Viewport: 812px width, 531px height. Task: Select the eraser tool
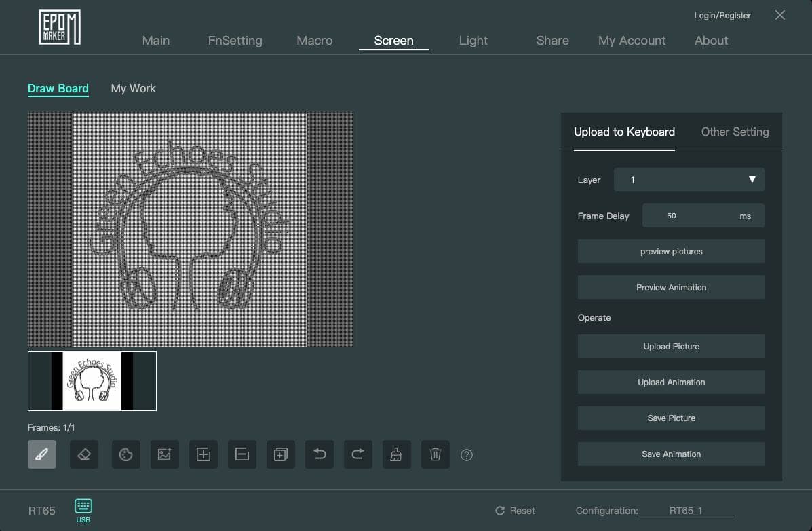[84, 454]
